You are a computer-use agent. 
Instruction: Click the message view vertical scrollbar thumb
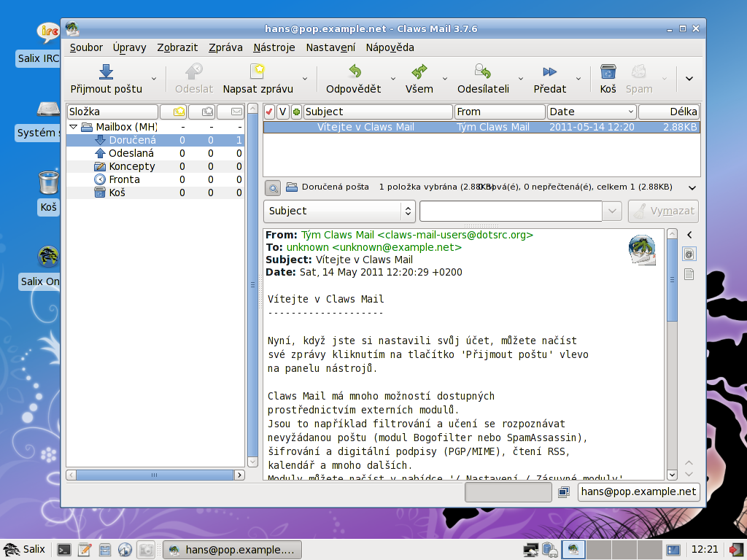coord(672,281)
